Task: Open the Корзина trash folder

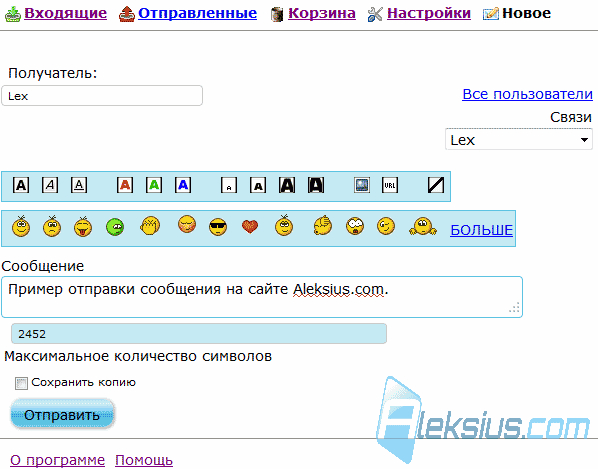Action: (322, 13)
